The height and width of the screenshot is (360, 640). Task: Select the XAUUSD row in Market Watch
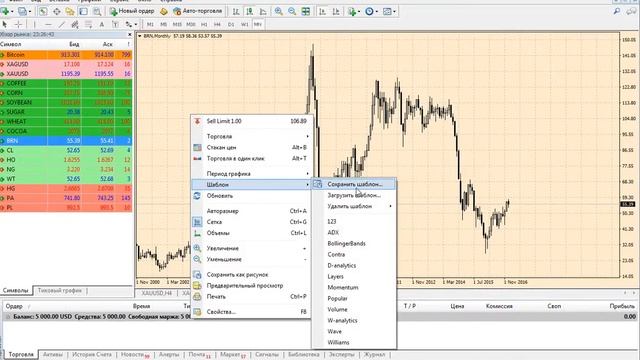[66, 74]
